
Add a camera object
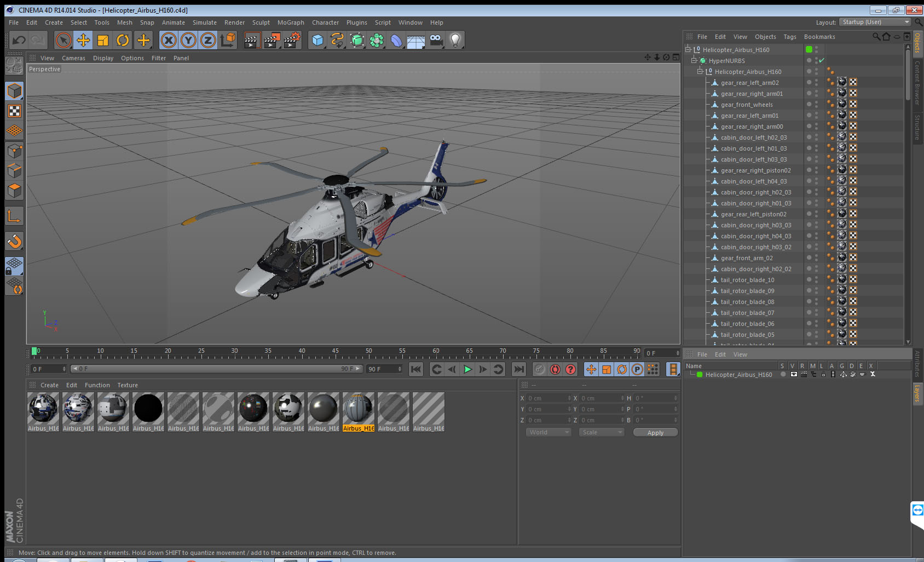pyautogui.click(x=436, y=40)
